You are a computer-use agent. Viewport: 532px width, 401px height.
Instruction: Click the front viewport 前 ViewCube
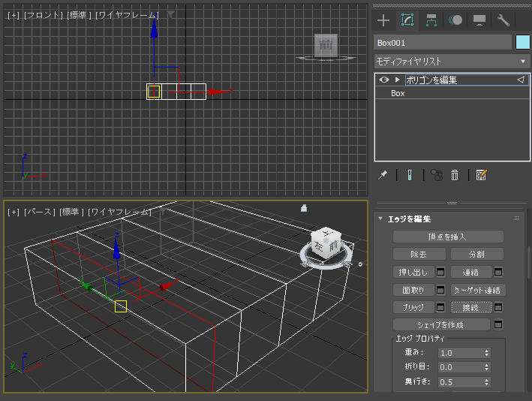click(x=326, y=44)
